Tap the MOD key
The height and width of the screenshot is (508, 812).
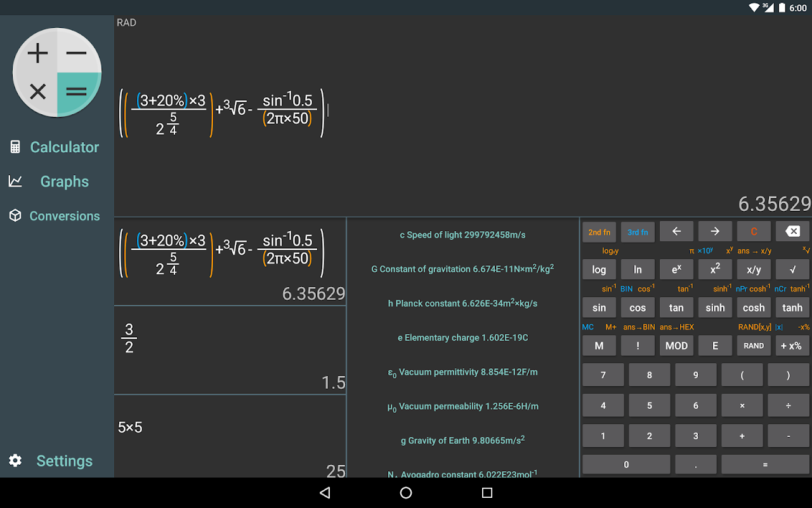pos(676,345)
